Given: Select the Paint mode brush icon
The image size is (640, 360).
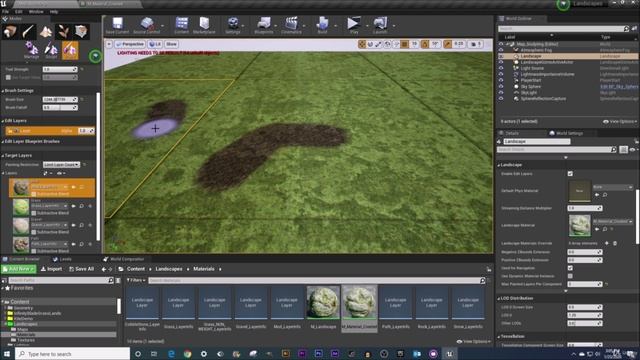Looking at the screenshot, I should [x=28, y=31].
